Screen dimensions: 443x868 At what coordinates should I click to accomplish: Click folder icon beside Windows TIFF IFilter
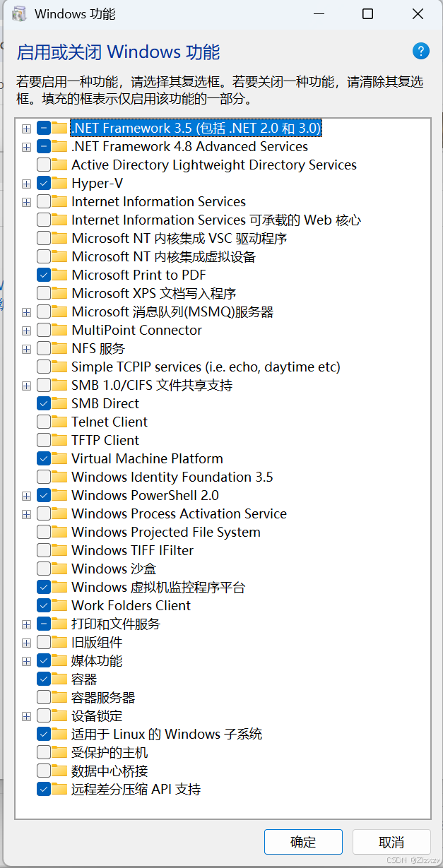(x=60, y=550)
